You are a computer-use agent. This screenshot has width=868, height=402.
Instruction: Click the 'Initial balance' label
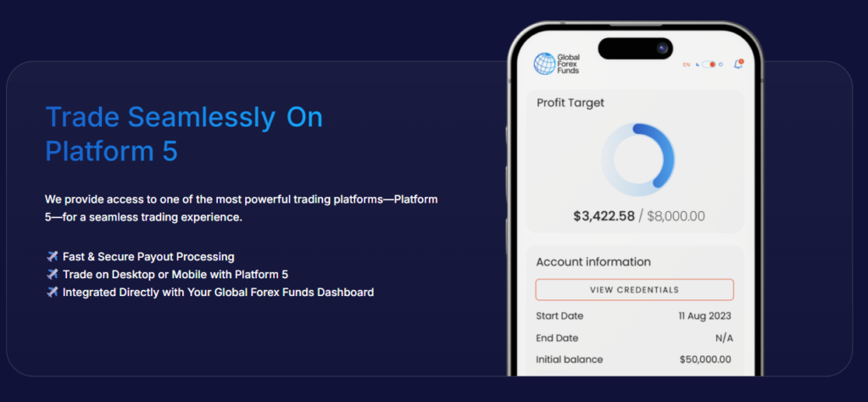tap(569, 360)
